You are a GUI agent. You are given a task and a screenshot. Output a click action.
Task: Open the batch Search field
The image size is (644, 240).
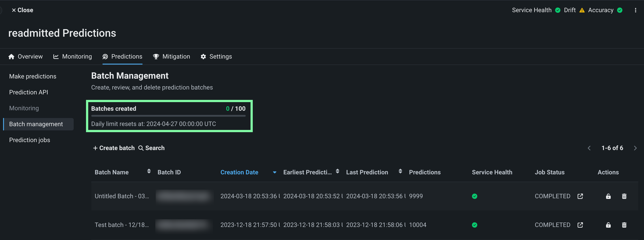(152, 148)
